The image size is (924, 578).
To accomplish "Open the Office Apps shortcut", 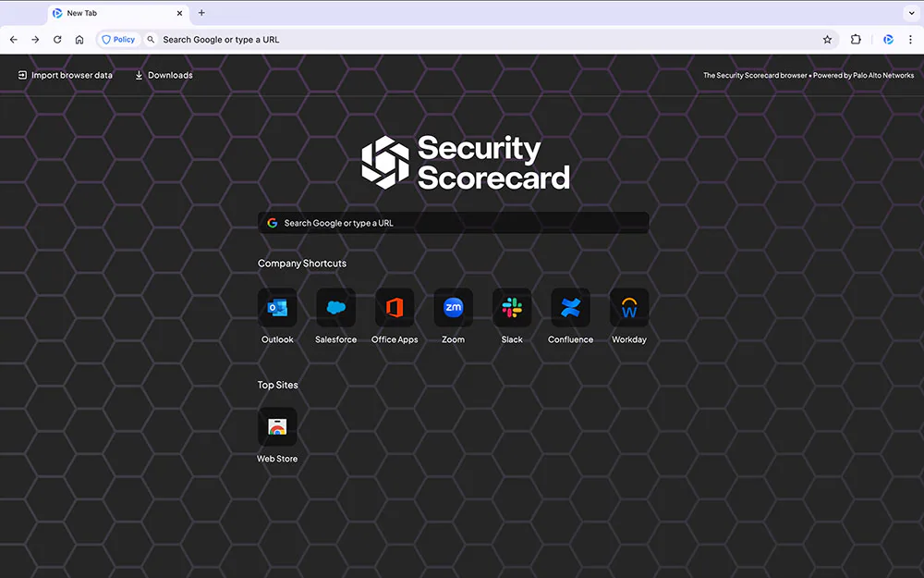I will (395, 307).
